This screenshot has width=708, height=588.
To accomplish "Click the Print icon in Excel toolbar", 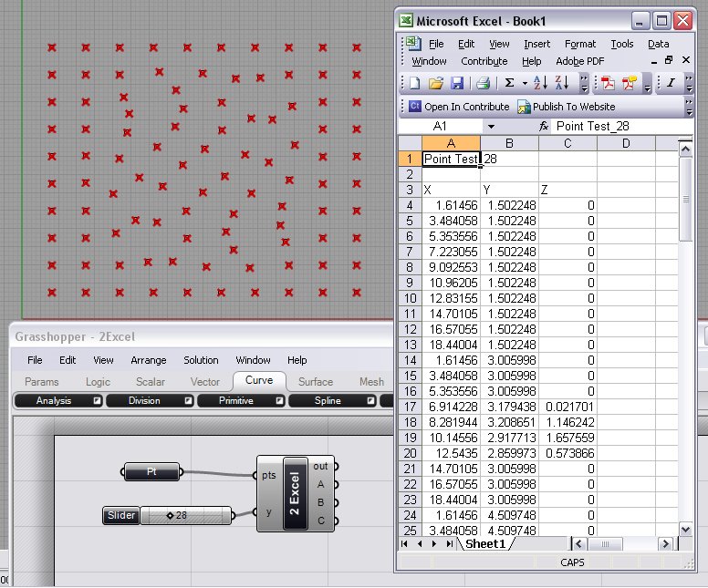I will coord(483,83).
